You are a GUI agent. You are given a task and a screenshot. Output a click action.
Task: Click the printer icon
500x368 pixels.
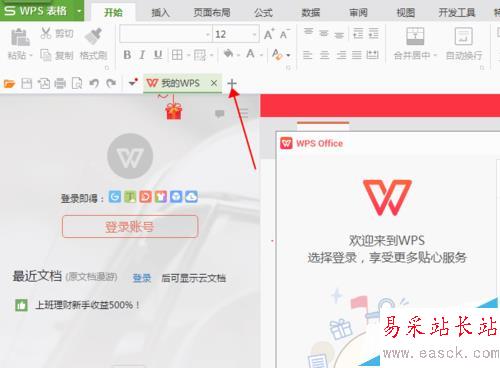[x=60, y=83]
